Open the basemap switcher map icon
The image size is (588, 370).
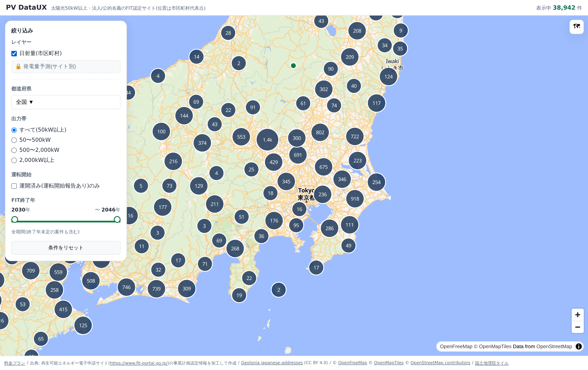(x=576, y=26)
